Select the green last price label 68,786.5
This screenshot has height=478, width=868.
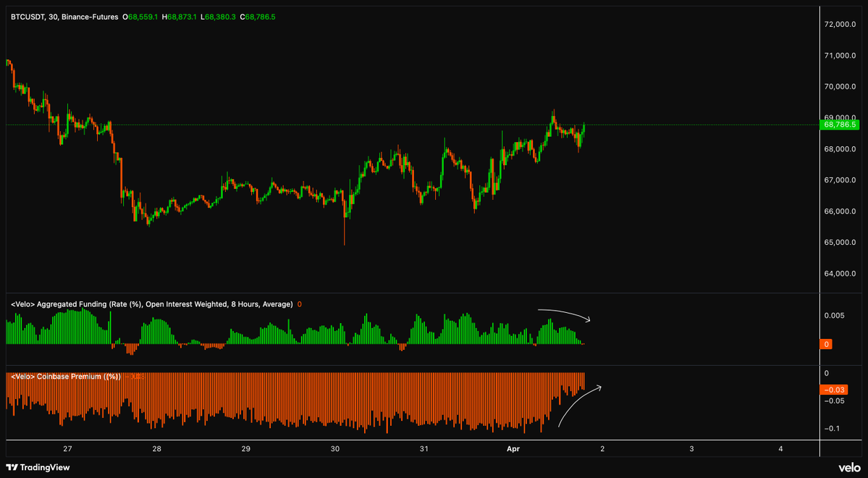[840, 125]
